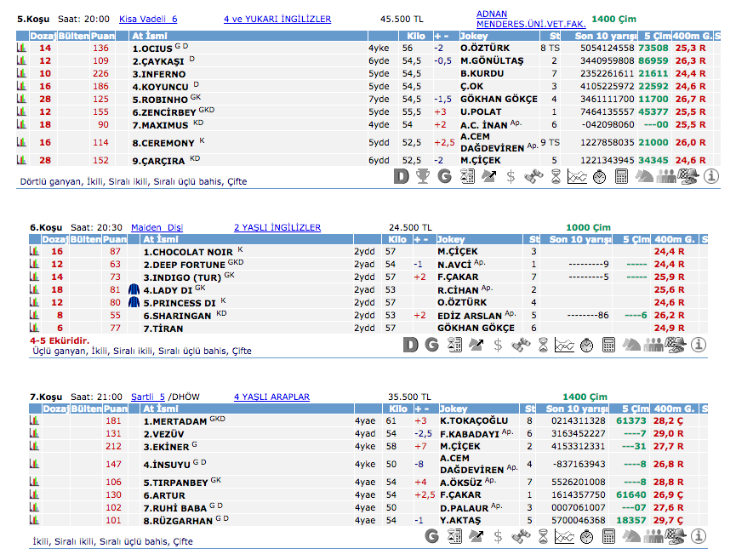Open the 2 YAŞLI İNGİLİZLER link
This screenshot has height=560, width=736.
coord(277,228)
